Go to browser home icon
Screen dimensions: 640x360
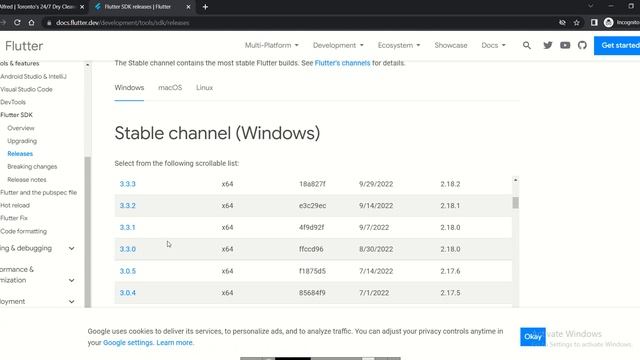pos(31,22)
